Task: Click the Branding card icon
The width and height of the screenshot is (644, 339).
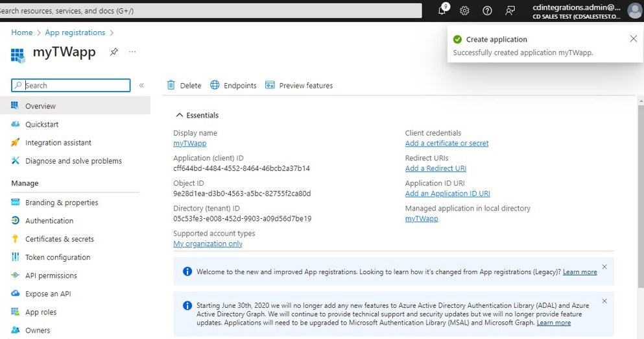Action: [15, 202]
